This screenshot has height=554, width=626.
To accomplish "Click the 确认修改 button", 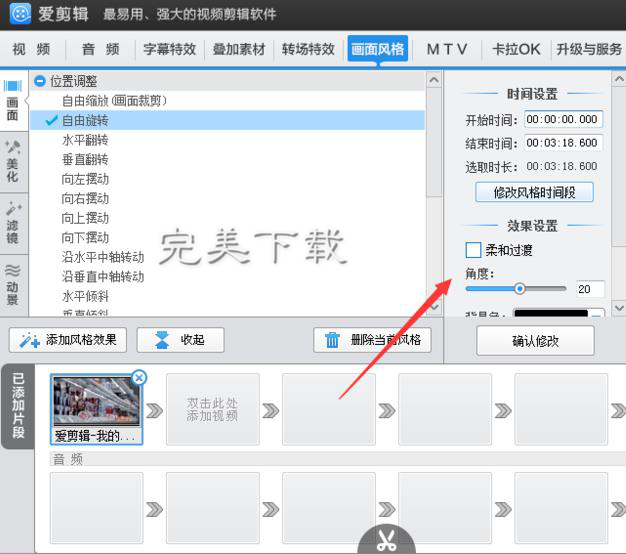I will (535, 340).
